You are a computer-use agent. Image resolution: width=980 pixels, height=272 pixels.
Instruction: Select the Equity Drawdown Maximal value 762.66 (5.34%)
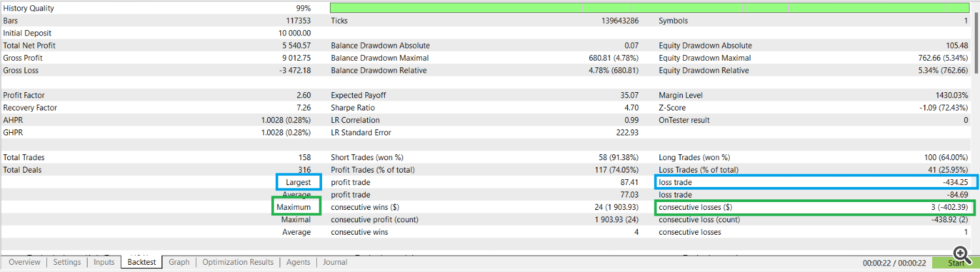943,58
